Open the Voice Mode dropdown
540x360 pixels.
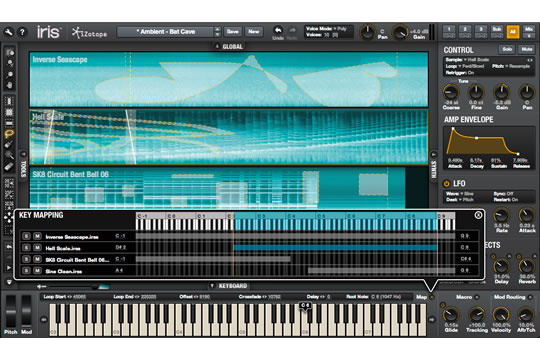[x=326, y=29]
